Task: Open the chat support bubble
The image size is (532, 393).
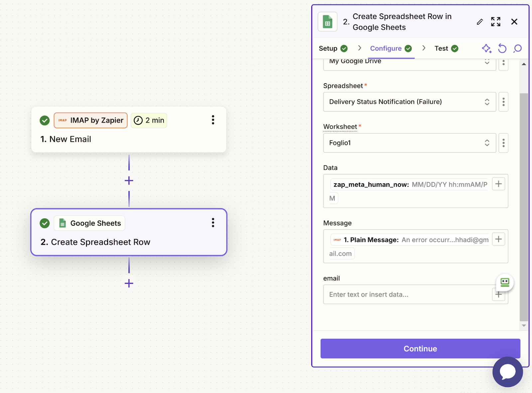Action: [508, 372]
